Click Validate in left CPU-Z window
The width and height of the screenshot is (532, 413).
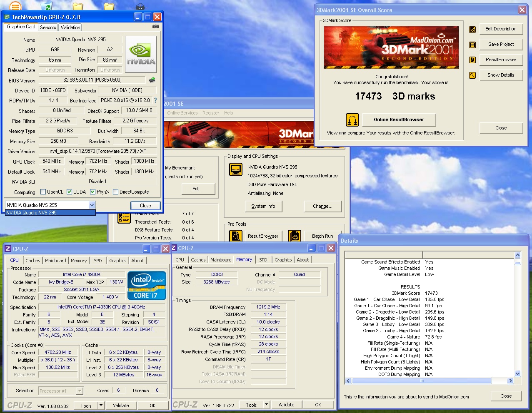(121, 405)
